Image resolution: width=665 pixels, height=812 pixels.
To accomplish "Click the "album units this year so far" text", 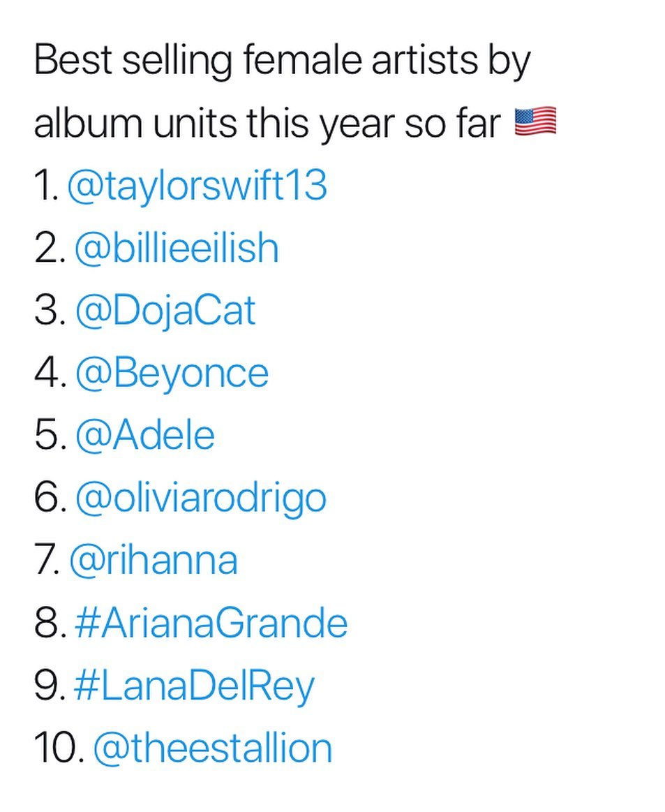I will [268, 124].
